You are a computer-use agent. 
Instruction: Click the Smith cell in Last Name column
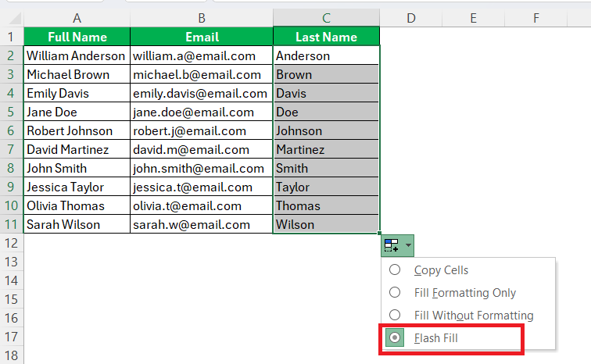[327, 168]
